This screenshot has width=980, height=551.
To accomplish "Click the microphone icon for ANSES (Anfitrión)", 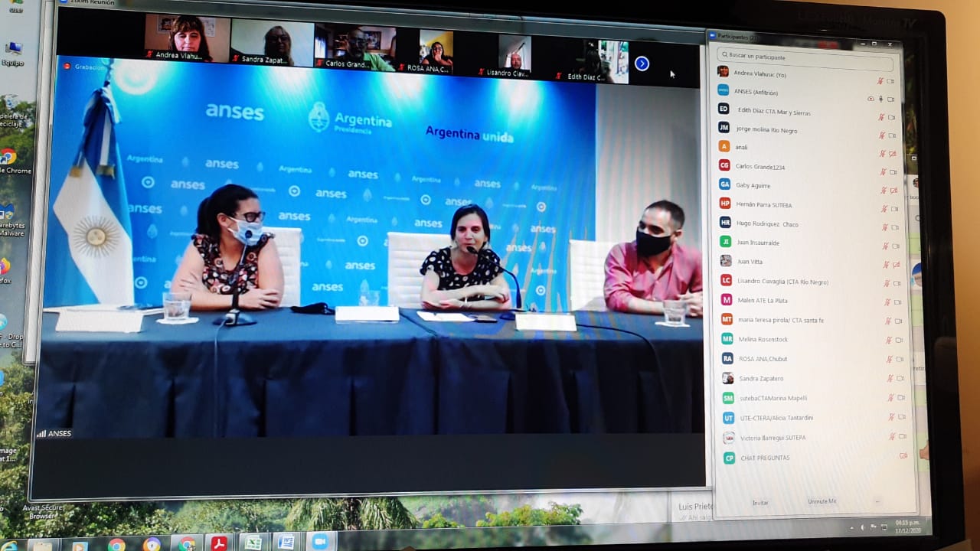I will click(880, 99).
